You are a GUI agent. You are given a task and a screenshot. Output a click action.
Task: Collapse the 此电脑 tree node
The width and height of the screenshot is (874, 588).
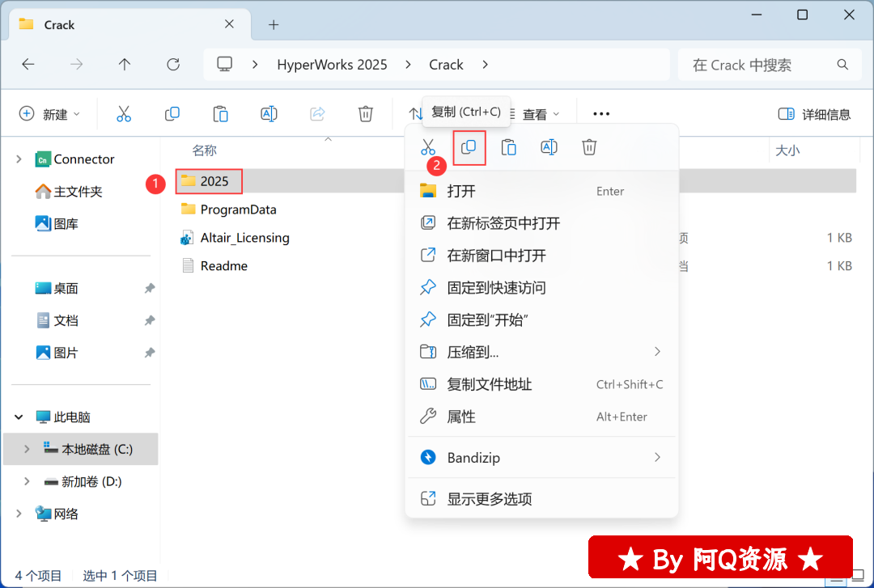pos(19,417)
